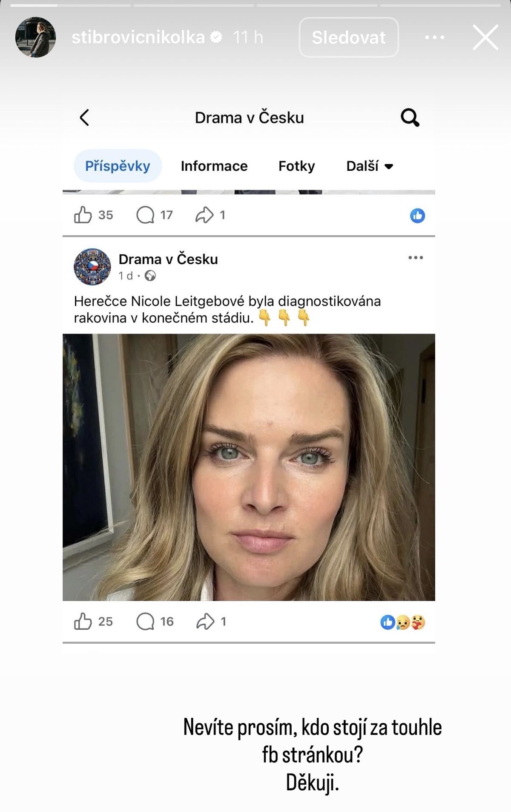Open the post's three-dot options menu
This screenshot has width=511, height=812.
coord(415,258)
